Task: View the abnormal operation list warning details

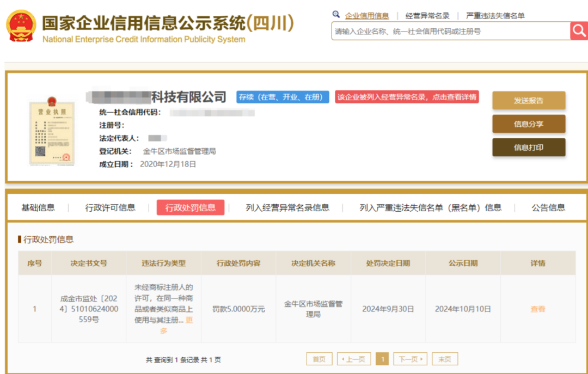Action: click(407, 97)
